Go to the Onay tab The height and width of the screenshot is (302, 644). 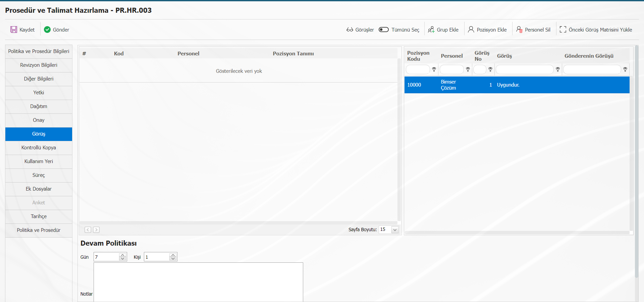pyautogui.click(x=39, y=120)
